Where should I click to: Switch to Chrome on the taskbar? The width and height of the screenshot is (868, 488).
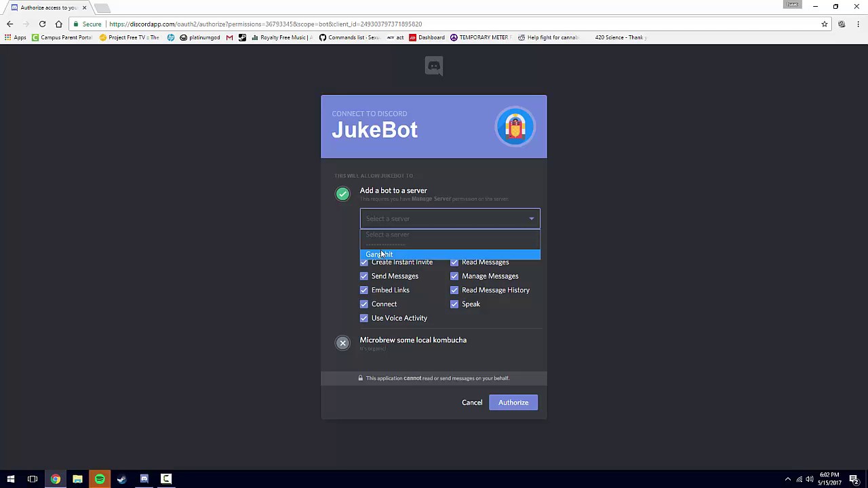[x=55, y=479]
